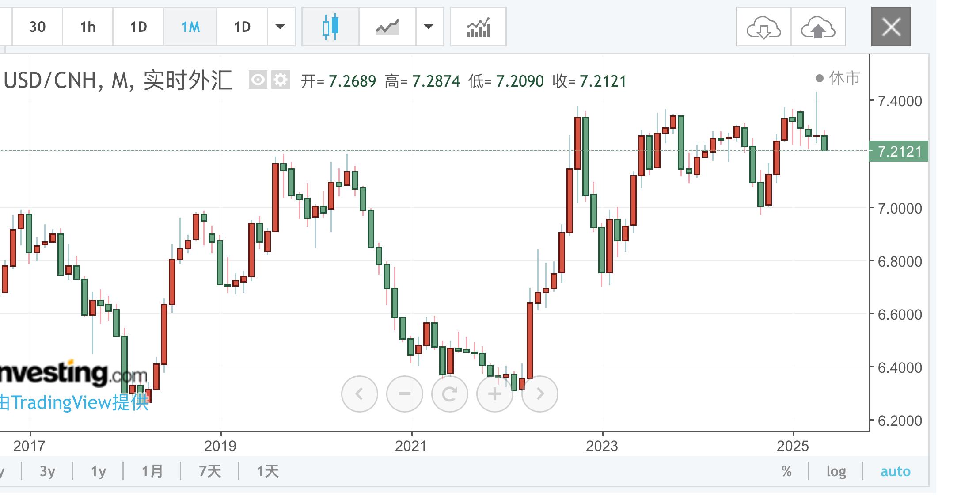This screenshot has height=497, width=980.
Task: Reset chart with the circular refresh button
Action: (449, 394)
